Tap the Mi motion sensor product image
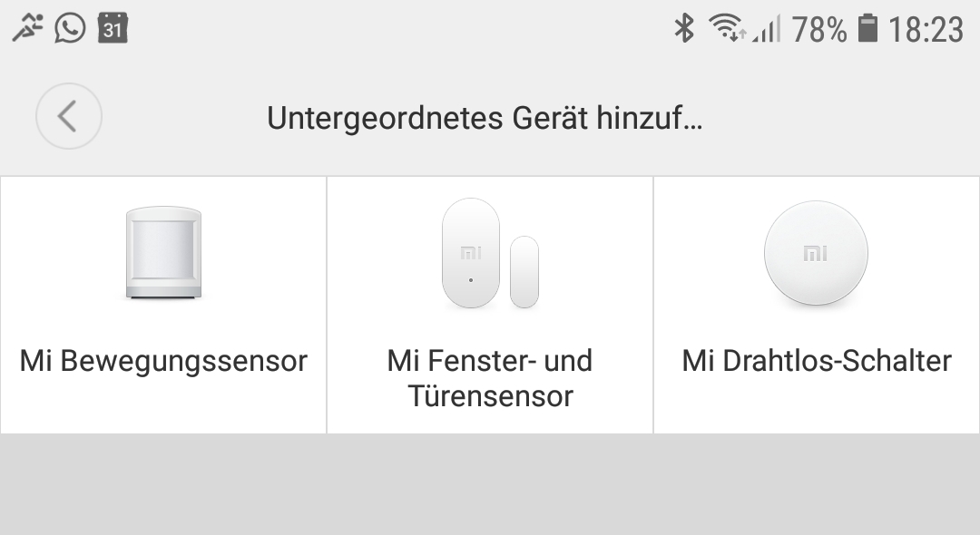The height and width of the screenshot is (535, 980). click(163, 252)
